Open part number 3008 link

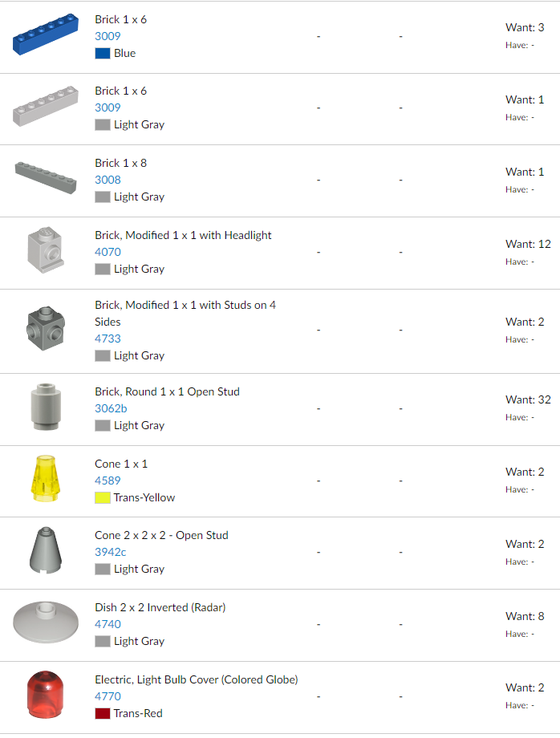tap(108, 180)
